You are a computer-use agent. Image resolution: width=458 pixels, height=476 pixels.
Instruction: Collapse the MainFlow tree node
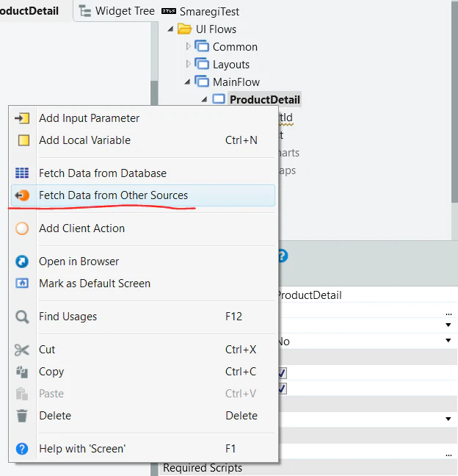187,82
